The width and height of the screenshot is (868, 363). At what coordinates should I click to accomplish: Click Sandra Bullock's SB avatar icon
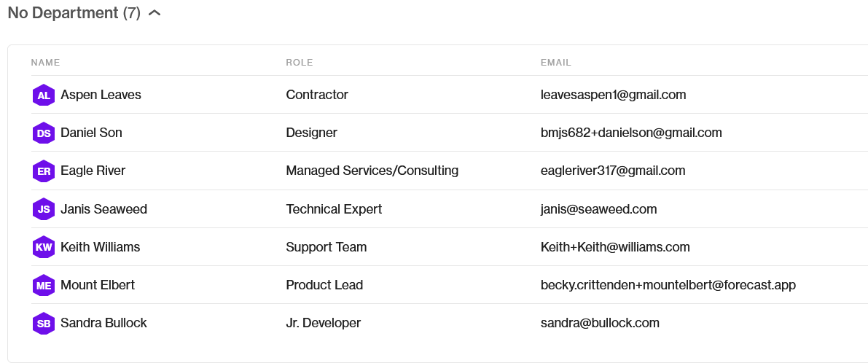point(44,324)
